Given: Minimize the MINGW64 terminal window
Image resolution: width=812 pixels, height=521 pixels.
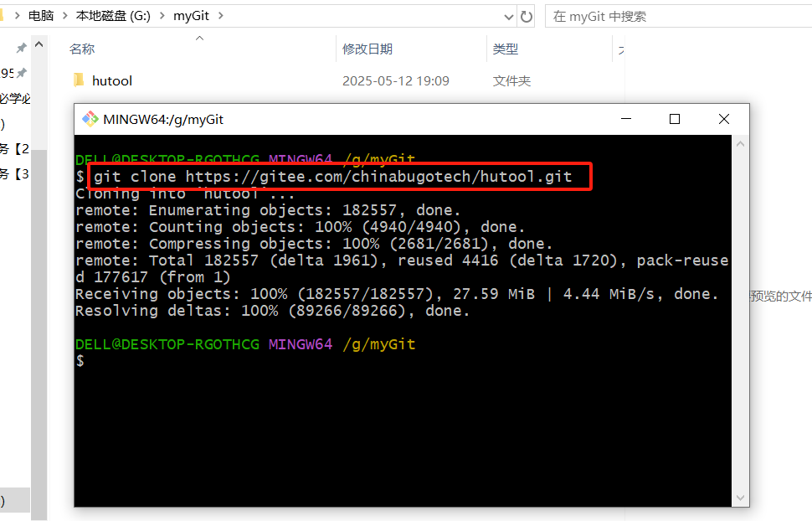Looking at the screenshot, I should [626, 119].
